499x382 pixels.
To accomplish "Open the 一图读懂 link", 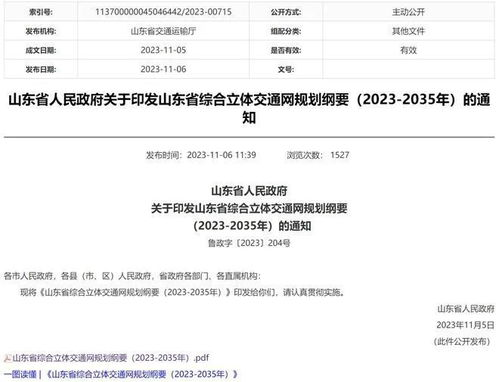I will click(20, 374).
